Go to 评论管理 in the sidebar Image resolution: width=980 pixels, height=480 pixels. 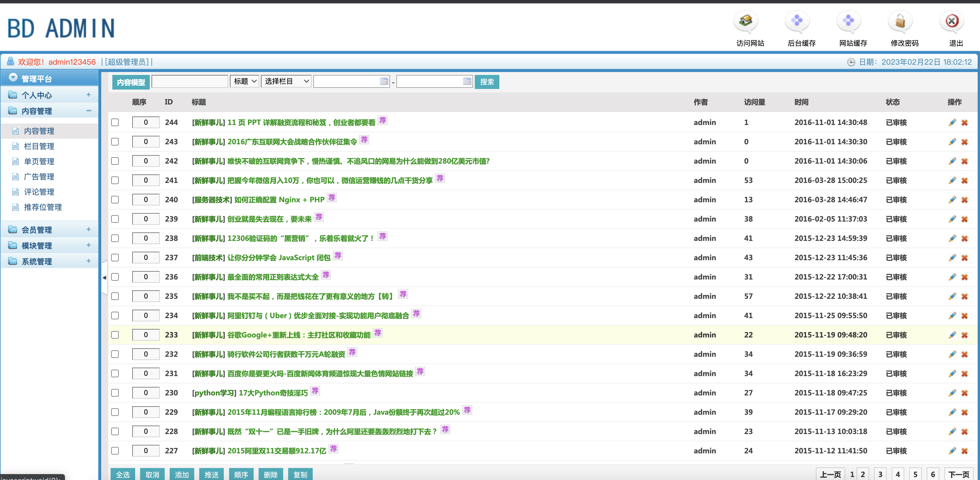click(x=39, y=192)
